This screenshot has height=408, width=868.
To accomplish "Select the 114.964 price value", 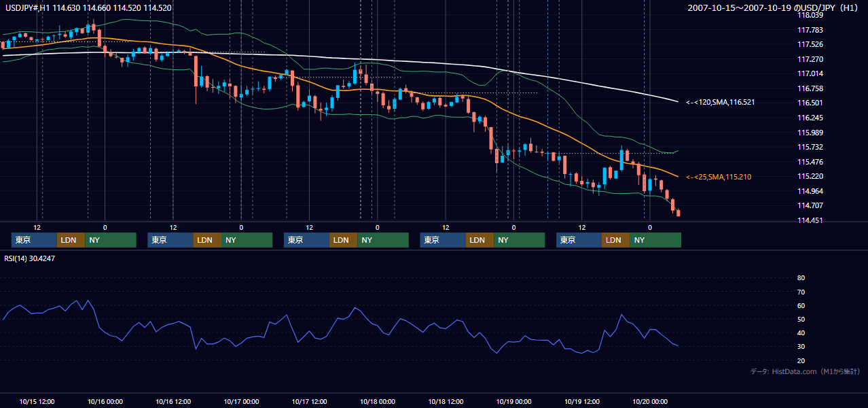I will (x=810, y=191).
